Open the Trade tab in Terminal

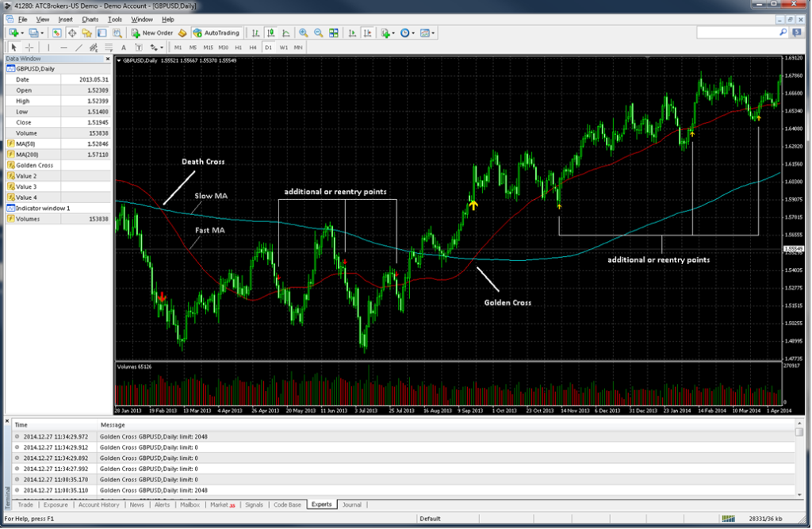point(25,504)
